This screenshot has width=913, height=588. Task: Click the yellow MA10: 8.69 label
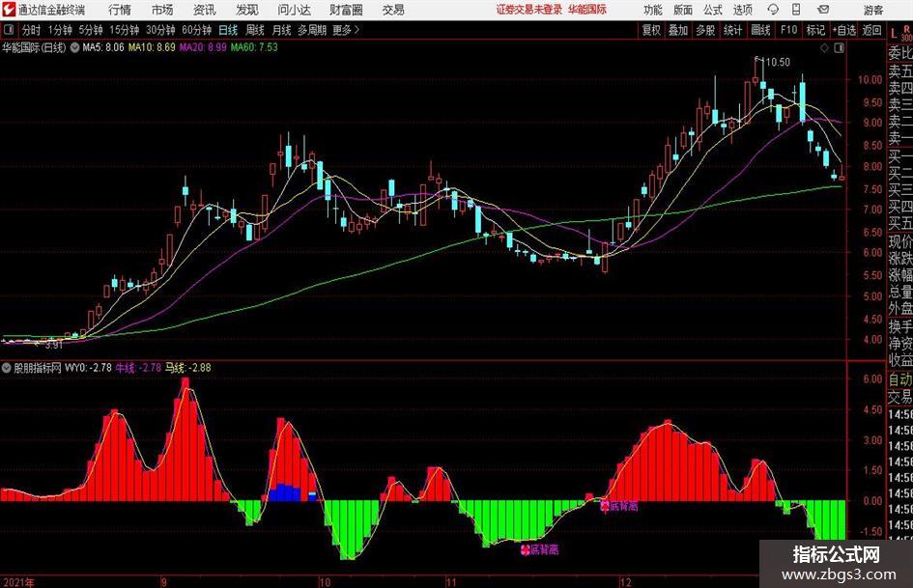(152, 47)
